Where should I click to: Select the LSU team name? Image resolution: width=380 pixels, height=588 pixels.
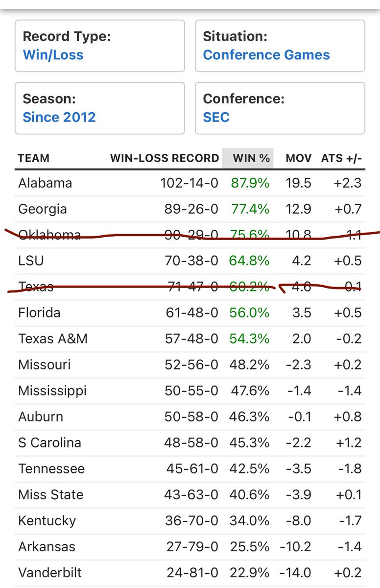(x=31, y=261)
